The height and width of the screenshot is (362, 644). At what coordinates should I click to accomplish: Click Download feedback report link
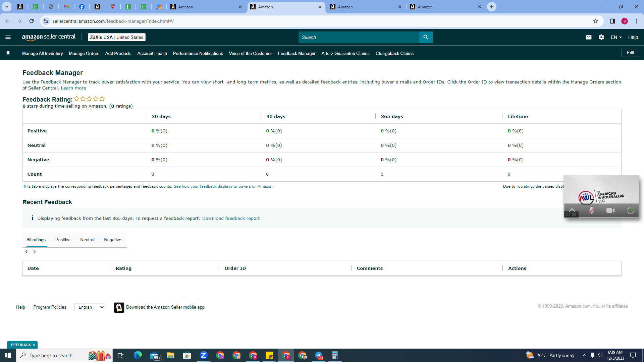pyautogui.click(x=231, y=218)
